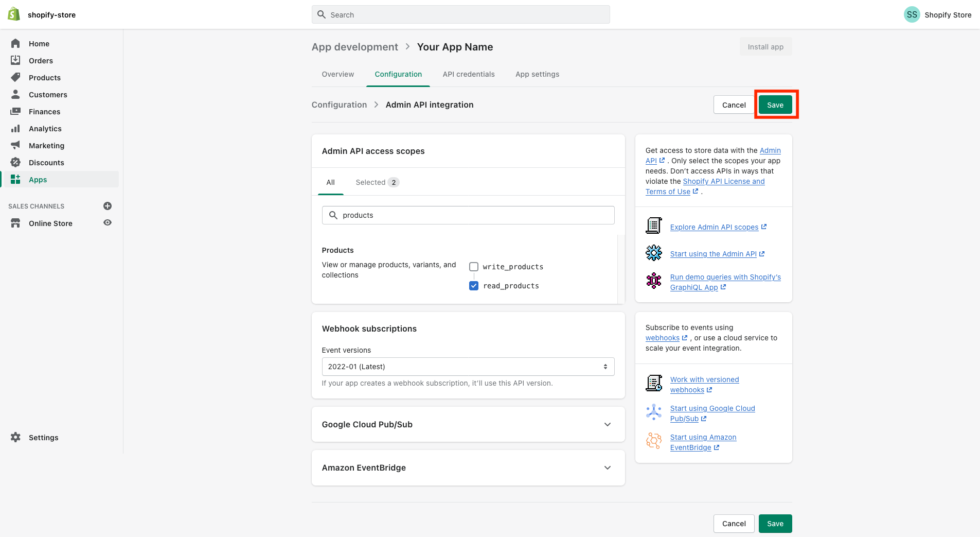Enable the write_products scope checkbox
The height and width of the screenshot is (537, 980).
(474, 267)
